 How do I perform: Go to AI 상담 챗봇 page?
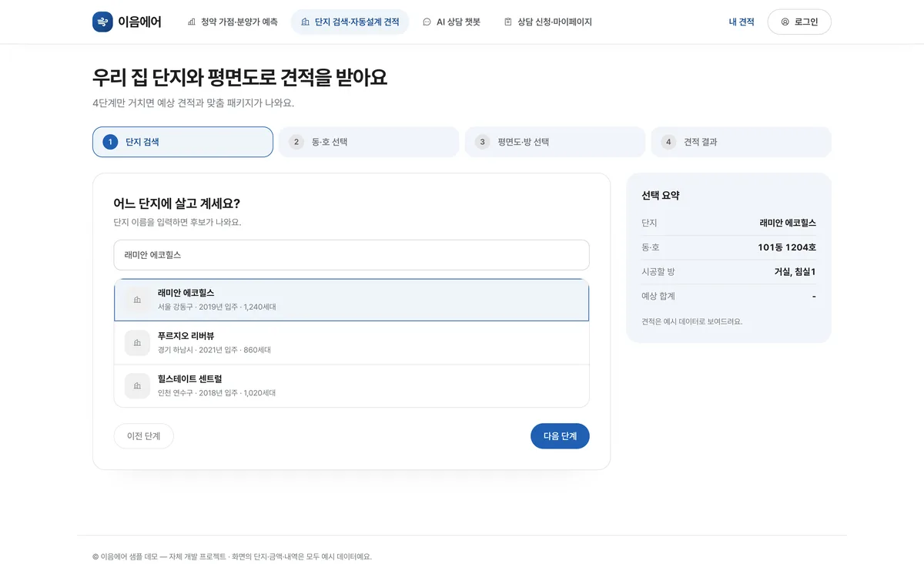coord(452,22)
